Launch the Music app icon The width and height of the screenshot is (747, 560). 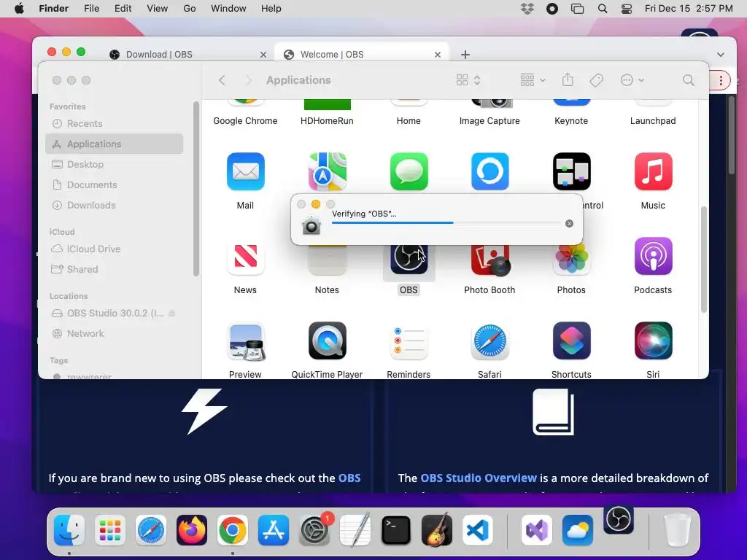653,171
